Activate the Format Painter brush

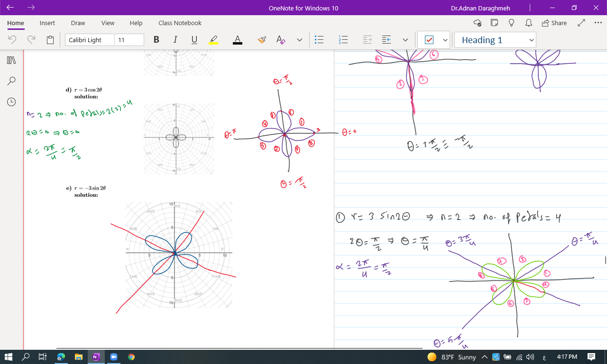coord(262,40)
